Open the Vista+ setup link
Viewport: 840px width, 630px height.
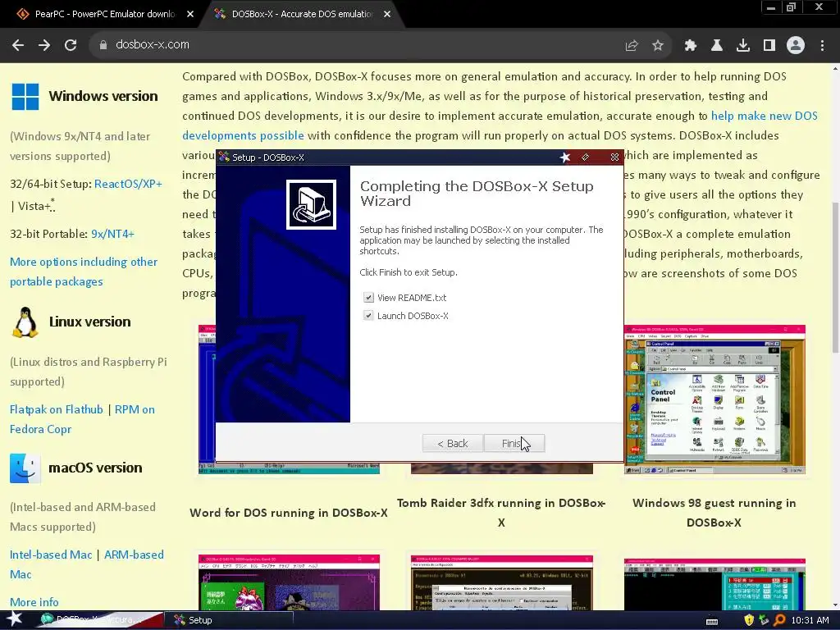pyautogui.click(x=34, y=206)
